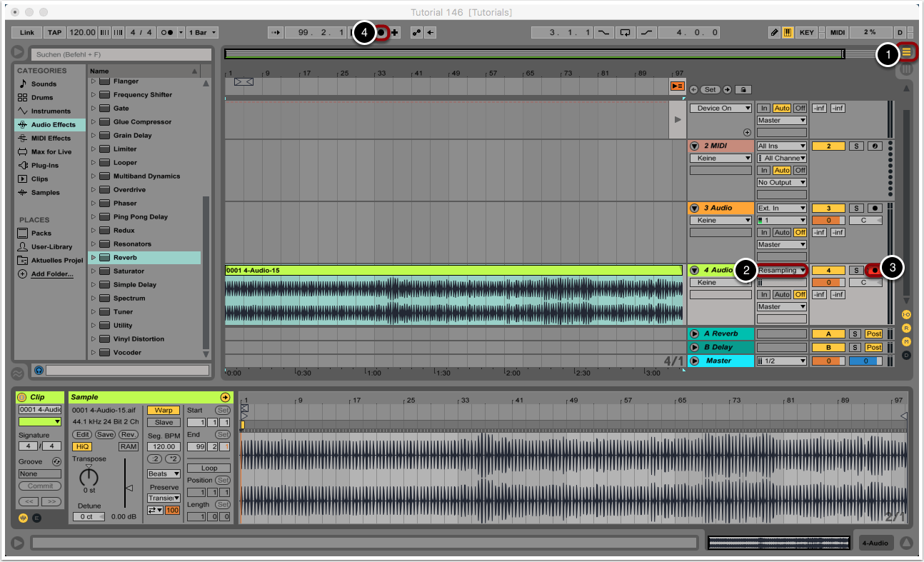This screenshot has width=924, height=562.
Task: Click the Rev. button to reverse sample
Action: coord(129,434)
